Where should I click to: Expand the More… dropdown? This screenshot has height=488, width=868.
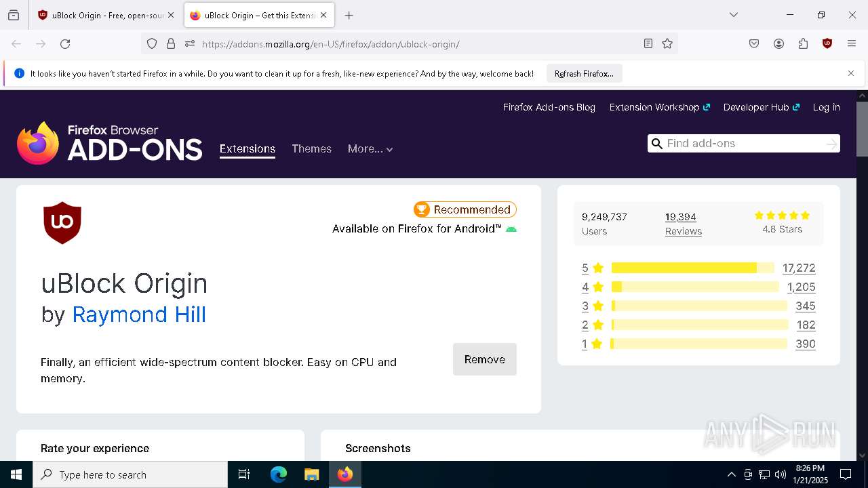click(x=370, y=149)
